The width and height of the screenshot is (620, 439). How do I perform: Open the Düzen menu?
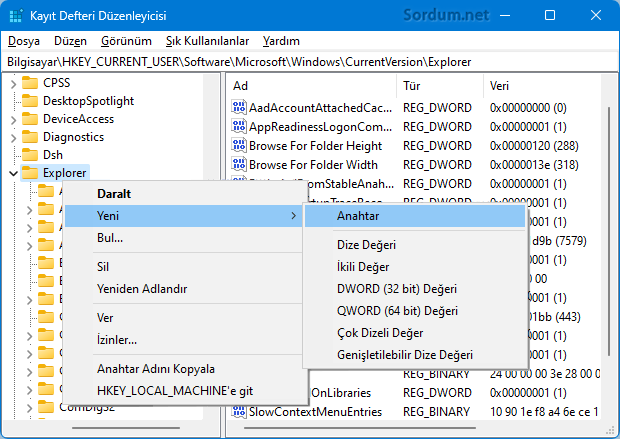[70, 41]
